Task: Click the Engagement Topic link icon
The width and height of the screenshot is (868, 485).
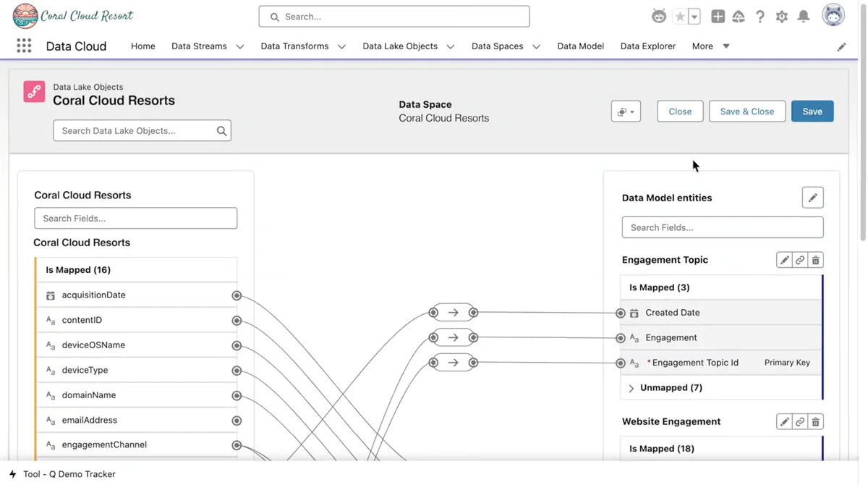Action: tap(800, 260)
